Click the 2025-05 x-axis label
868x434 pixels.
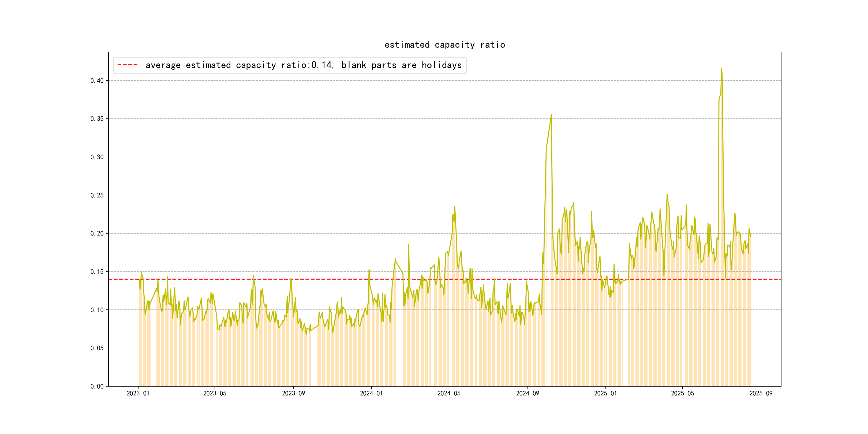(x=682, y=393)
